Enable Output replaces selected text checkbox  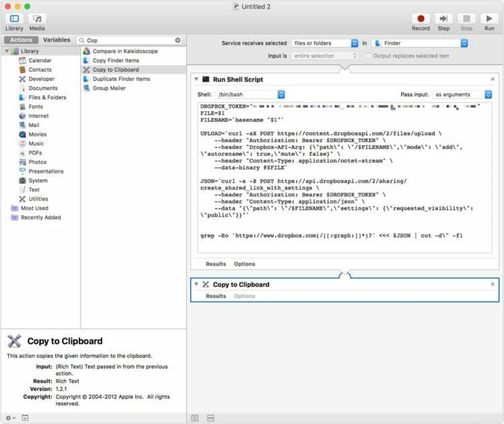[x=368, y=56]
